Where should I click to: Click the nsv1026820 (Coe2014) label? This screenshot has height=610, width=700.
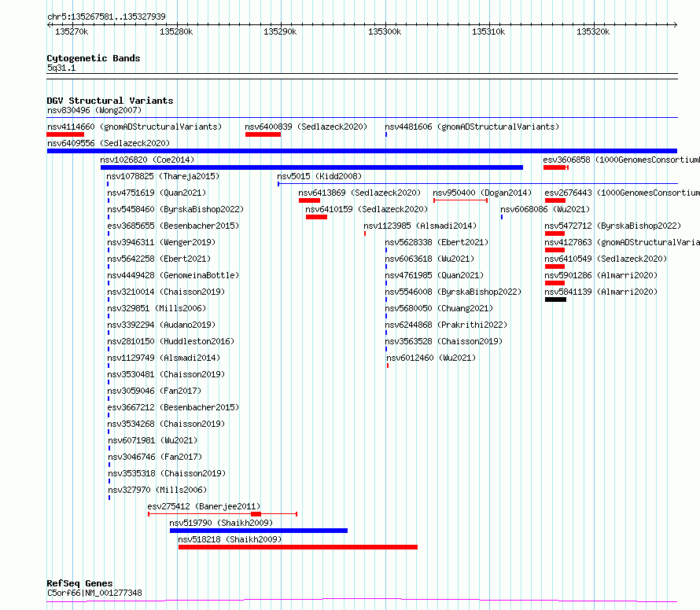pyautogui.click(x=147, y=160)
